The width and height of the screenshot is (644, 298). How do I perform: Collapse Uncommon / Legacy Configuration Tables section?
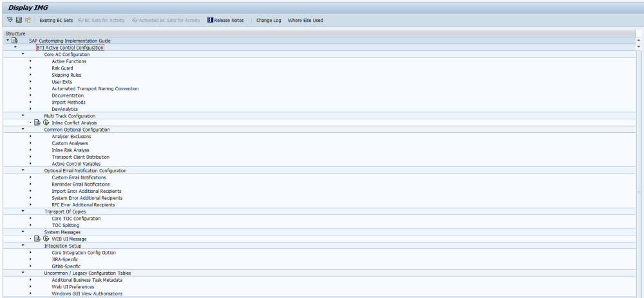tap(23, 272)
